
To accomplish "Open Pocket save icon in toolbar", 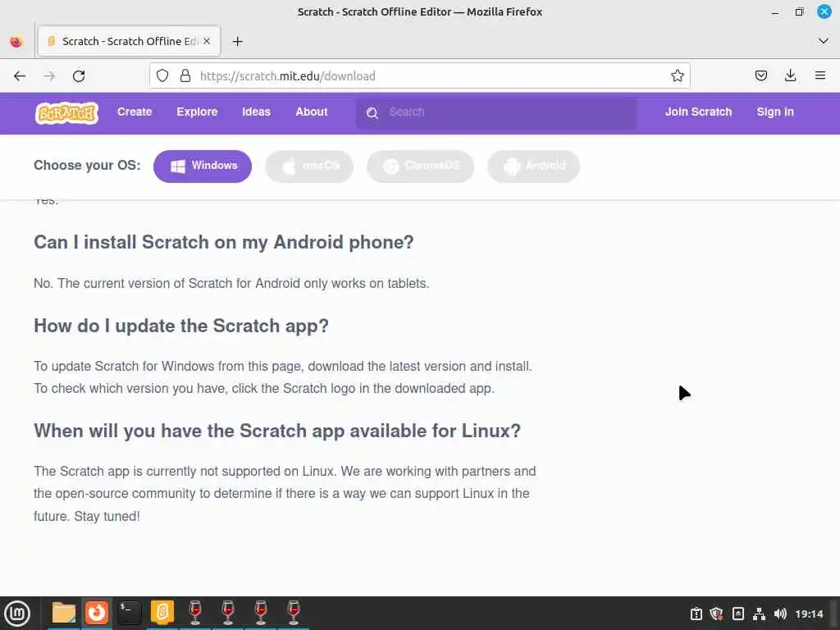I will [x=760, y=75].
